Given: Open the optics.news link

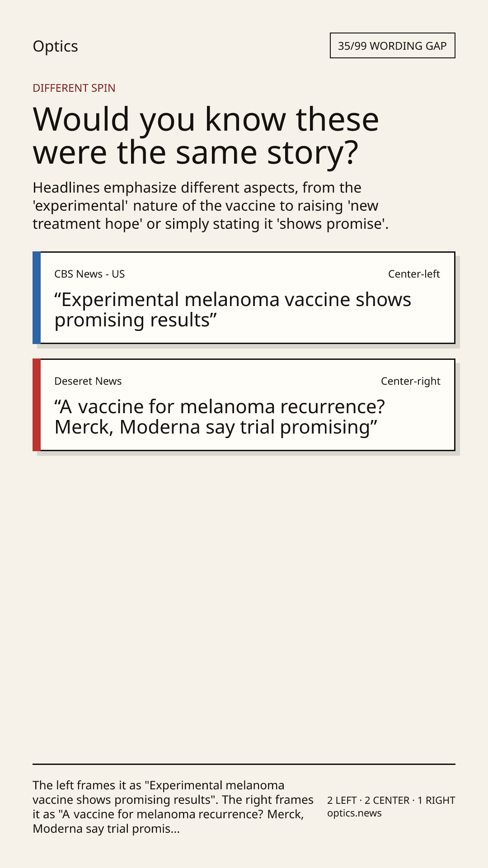Looking at the screenshot, I should pos(354,813).
